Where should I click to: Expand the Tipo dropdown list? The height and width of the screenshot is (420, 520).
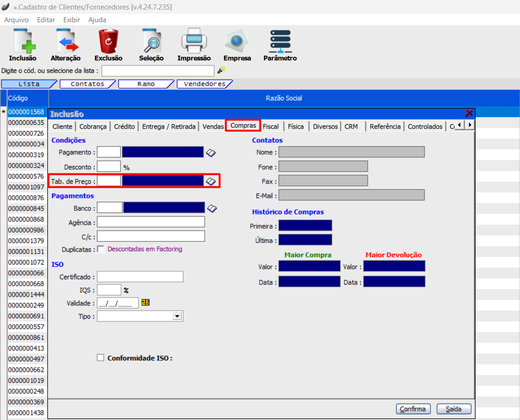(x=177, y=316)
